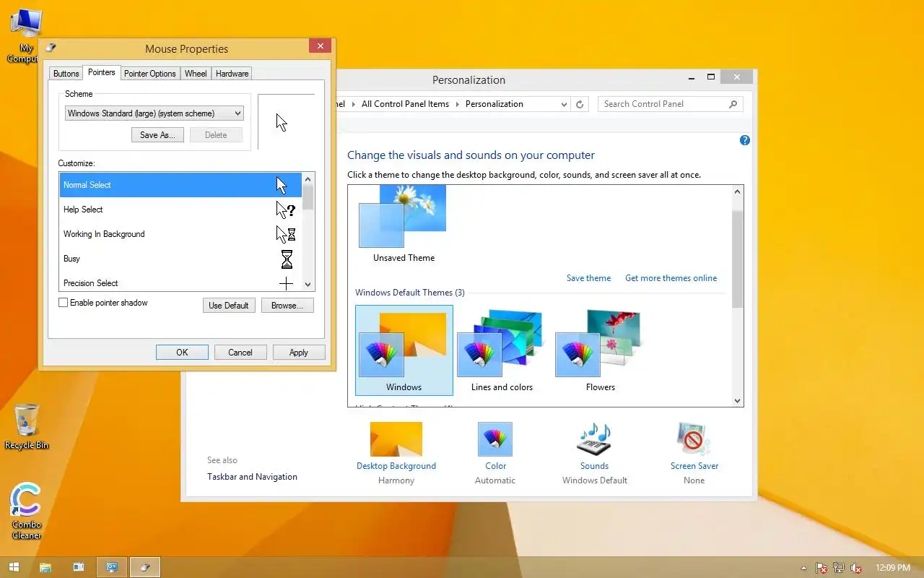This screenshot has height=578, width=924.
Task: Choose the Lines and colors theme
Action: click(502, 350)
